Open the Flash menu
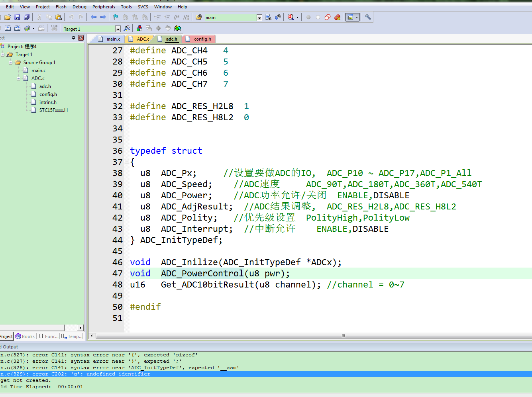The image size is (532, 397). (x=61, y=7)
